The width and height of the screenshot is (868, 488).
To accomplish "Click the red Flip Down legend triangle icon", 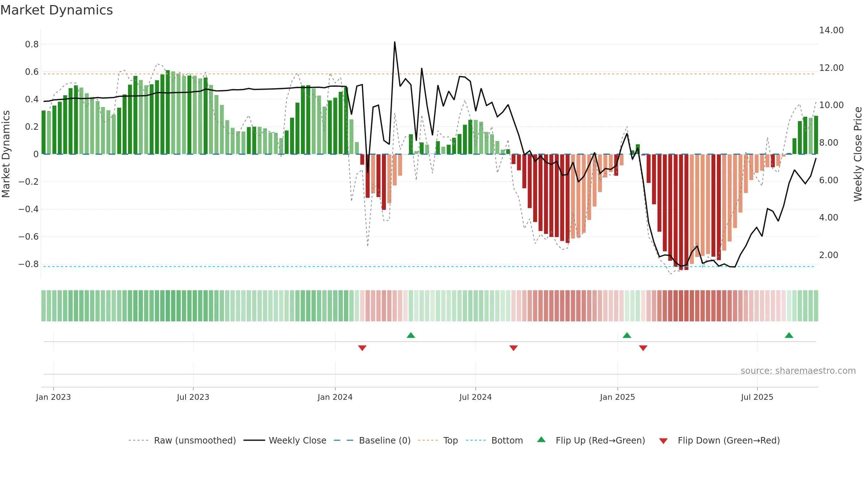I will click(x=663, y=441).
